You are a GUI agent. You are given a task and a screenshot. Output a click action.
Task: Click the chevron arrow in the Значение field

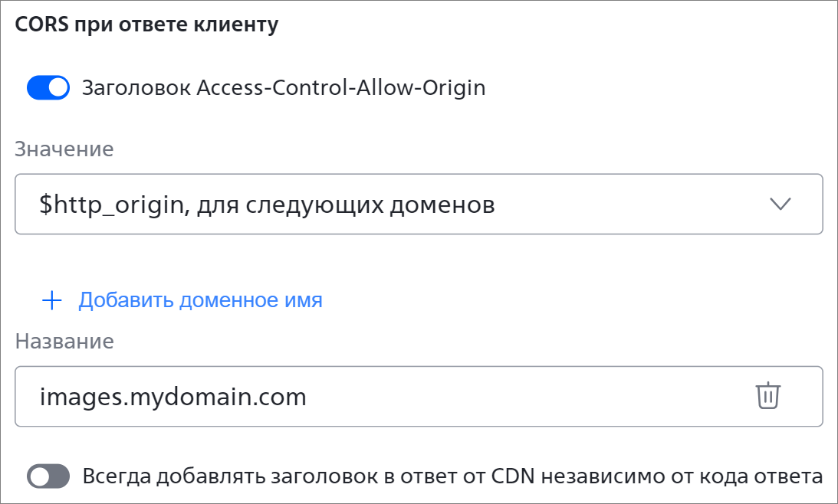780,204
